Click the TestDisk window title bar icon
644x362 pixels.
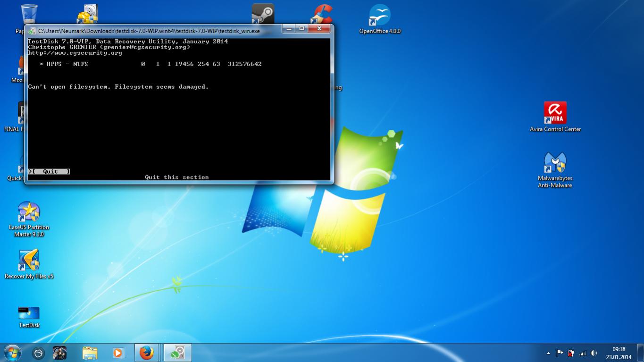32,31
